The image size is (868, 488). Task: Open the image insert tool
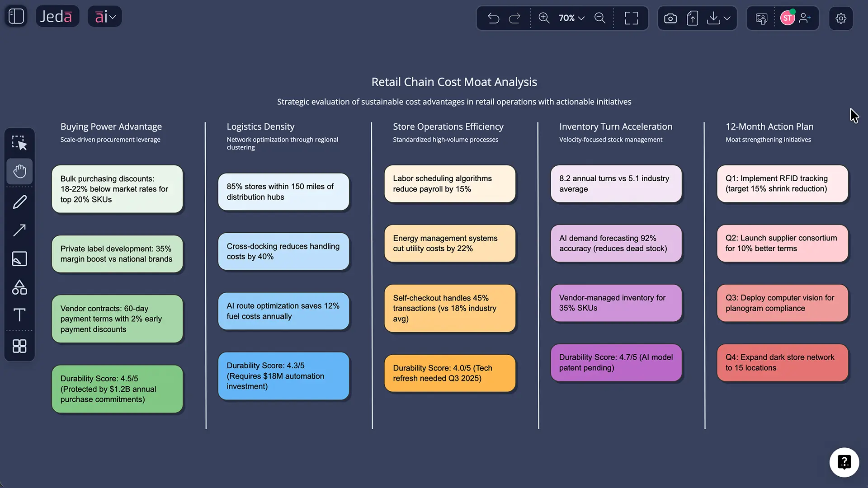pos(19,259)
